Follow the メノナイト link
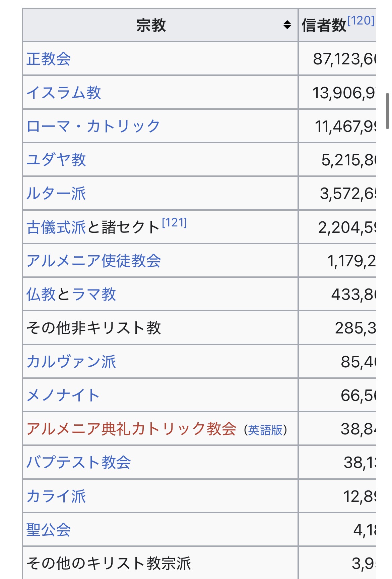The image size is (392, 579). click(63, 395)
